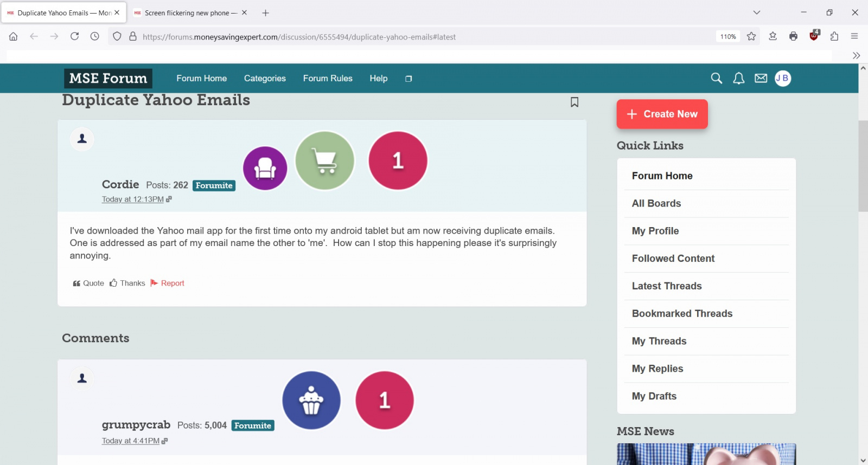868x465 pixels.
Task: Open the Help menu item
Action: click(x=379, y=79)
